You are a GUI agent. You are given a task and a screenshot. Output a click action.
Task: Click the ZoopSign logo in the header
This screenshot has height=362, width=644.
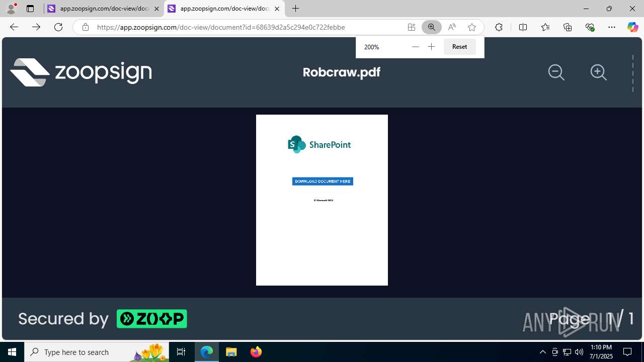(x=81, y=72)
